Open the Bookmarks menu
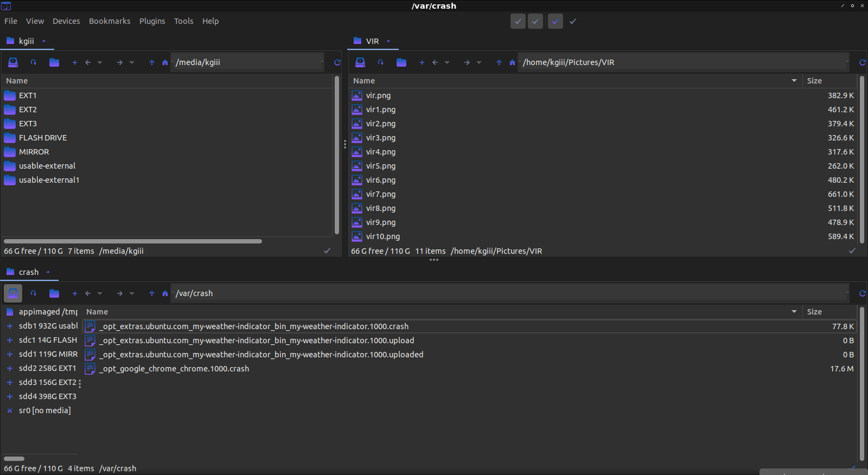The width and height of the screenshot is (868, 475). [110, 21]
